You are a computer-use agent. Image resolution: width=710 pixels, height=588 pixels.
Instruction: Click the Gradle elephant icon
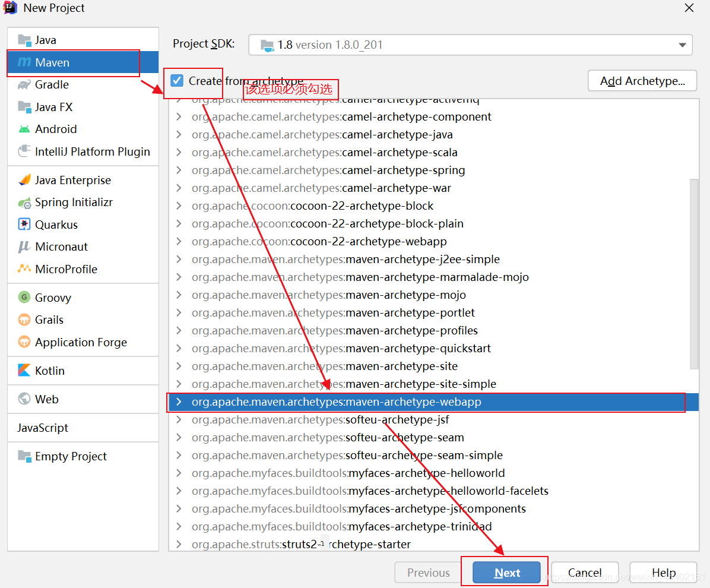coord(24,85)
